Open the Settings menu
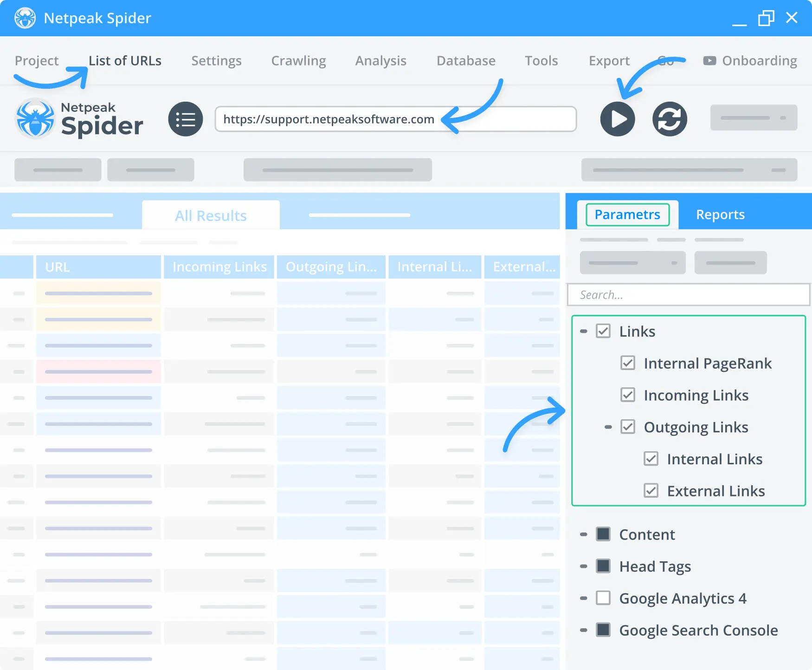This screenshot has width=812, height=670. [216, 61]
